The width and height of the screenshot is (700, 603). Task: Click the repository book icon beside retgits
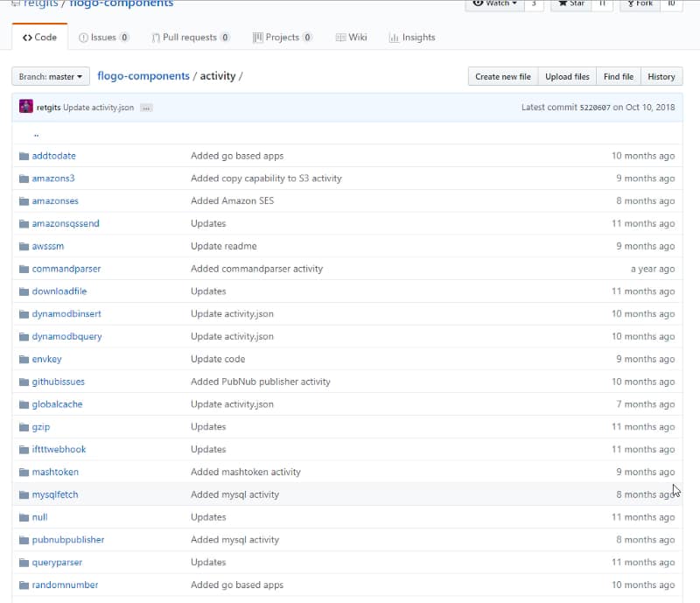(15, 4)
